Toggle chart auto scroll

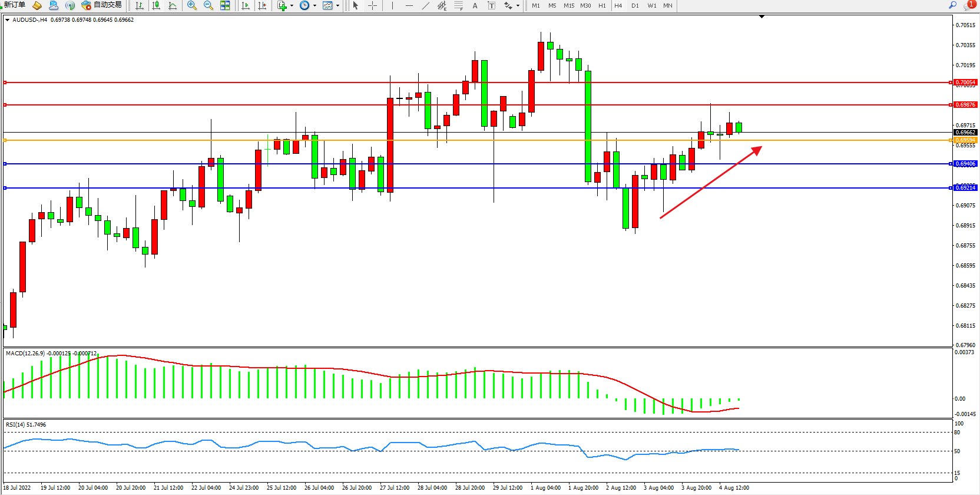(246, 5)
